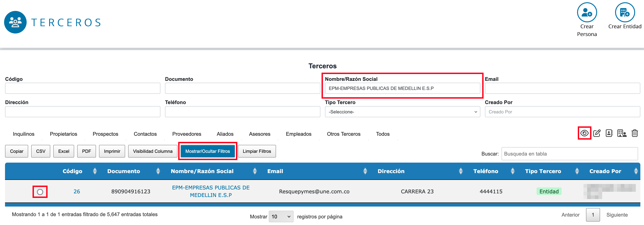Switch to the Proveedores tab
The height and width of the screenshot is (225, 644).
(x=187, y=134)
